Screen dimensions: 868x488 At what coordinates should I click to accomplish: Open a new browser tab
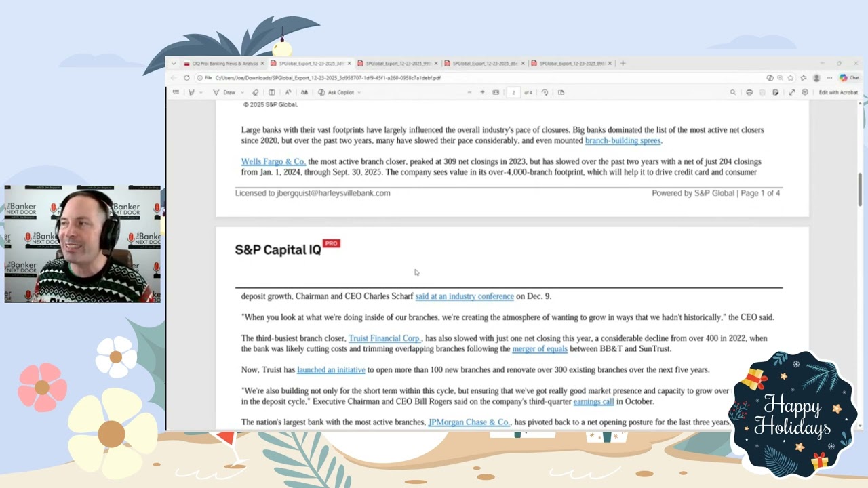(x=623, y=64)
